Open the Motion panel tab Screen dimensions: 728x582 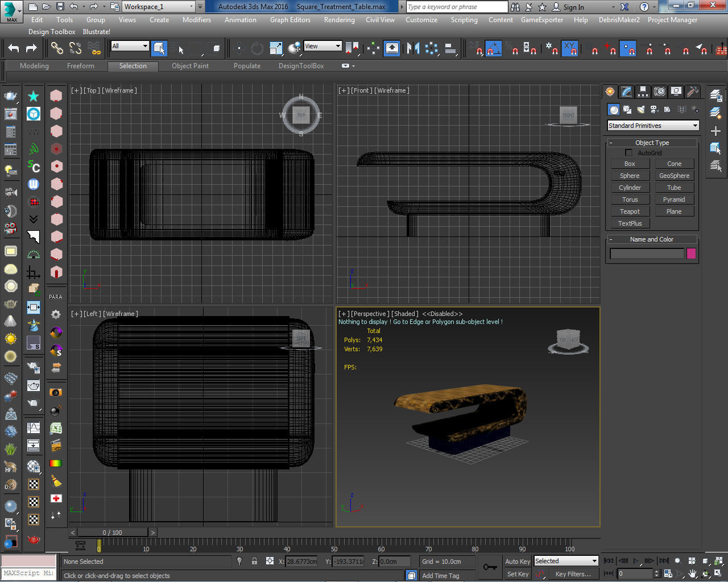click(660, 92)
